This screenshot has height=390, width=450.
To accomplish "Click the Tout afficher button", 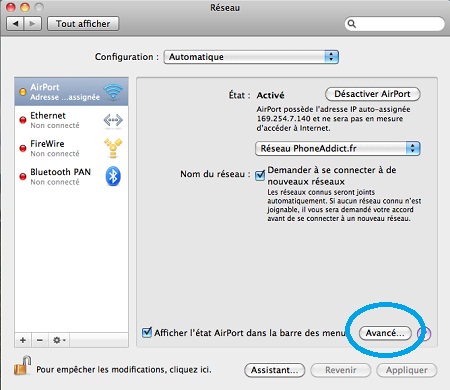I will [x=83, y=24].
